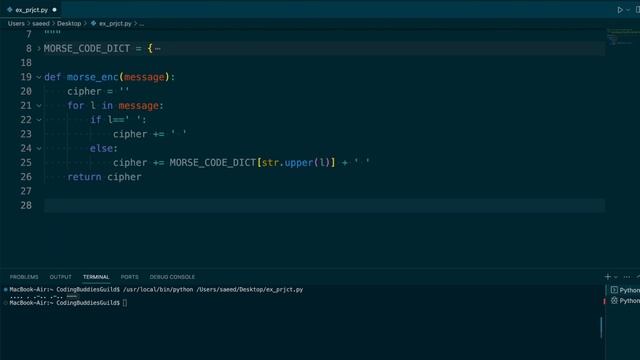640x360 pixels.
Task: Click the python command line in the terminal
Action: click(213, 289)
